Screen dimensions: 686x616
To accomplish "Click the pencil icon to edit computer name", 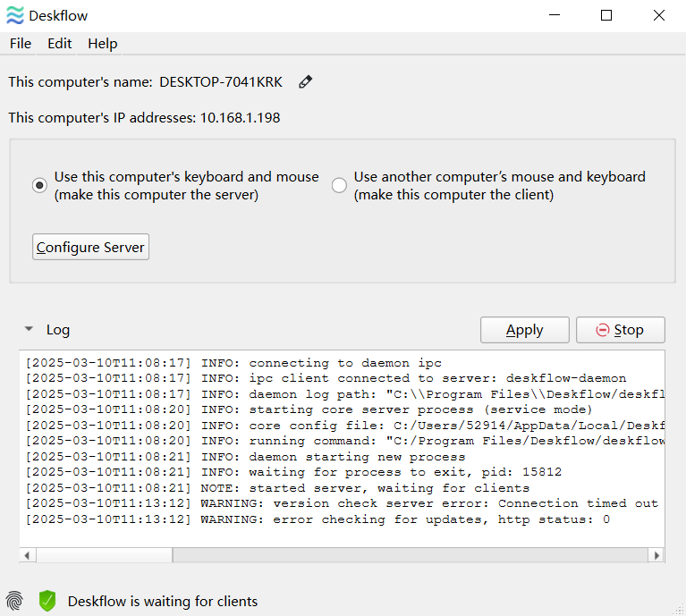I will pos(305,81).
